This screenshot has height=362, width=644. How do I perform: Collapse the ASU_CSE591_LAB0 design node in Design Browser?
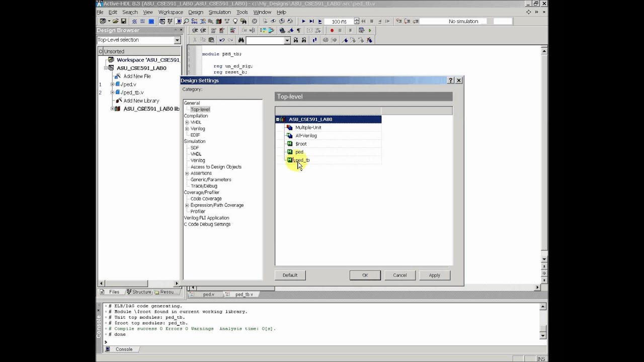pyautogui.click(x=106, y=68)
